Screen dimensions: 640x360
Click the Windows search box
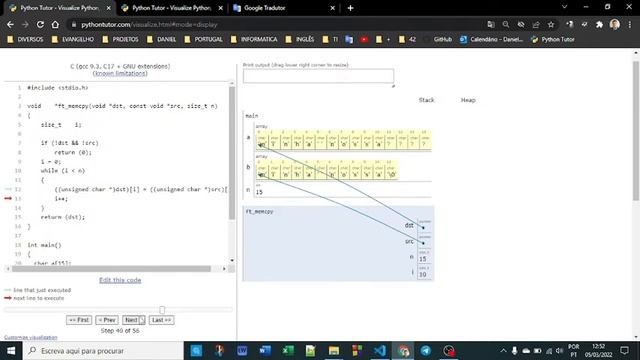click(x=103, y=351)
